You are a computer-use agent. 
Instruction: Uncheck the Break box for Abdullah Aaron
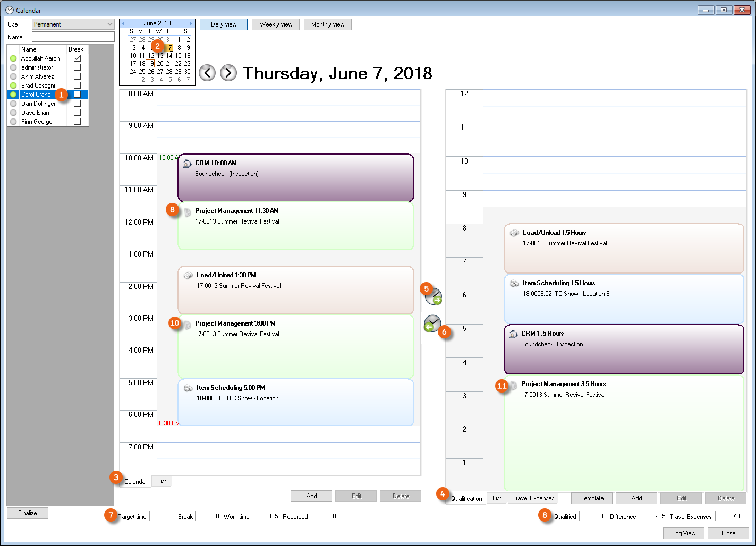(x=77, y=58)
